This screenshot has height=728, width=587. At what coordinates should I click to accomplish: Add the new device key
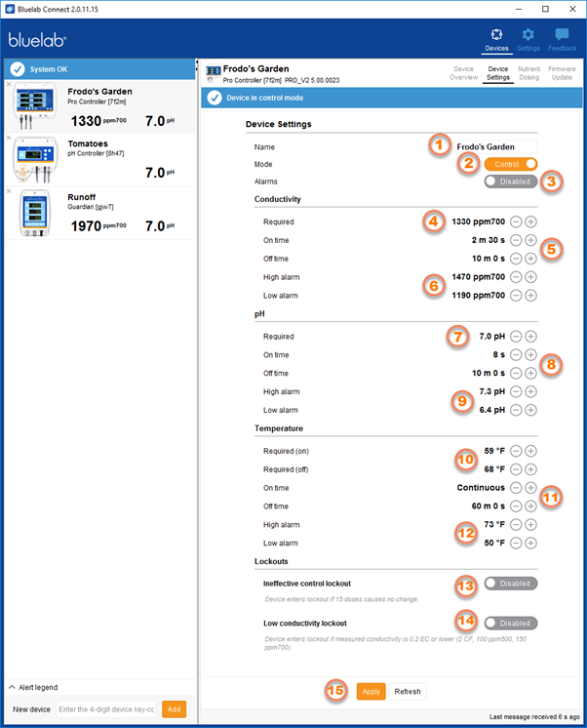(174, 709)
